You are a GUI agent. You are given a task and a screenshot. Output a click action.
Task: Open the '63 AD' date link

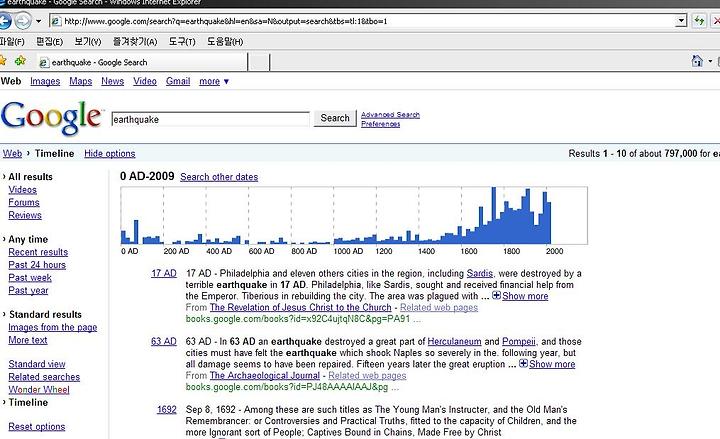pyautogui.click(x=164, y=342)
